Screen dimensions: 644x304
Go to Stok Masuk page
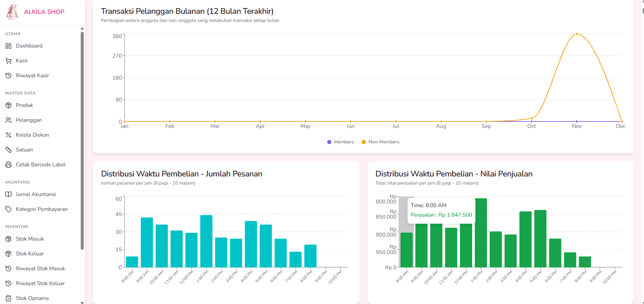click(x=30, y=239)
